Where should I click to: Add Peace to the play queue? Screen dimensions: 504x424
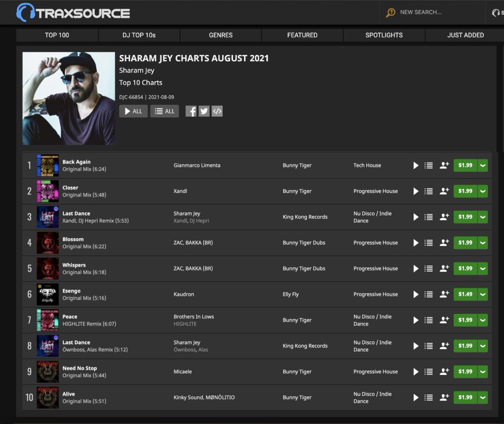point(428,320)
